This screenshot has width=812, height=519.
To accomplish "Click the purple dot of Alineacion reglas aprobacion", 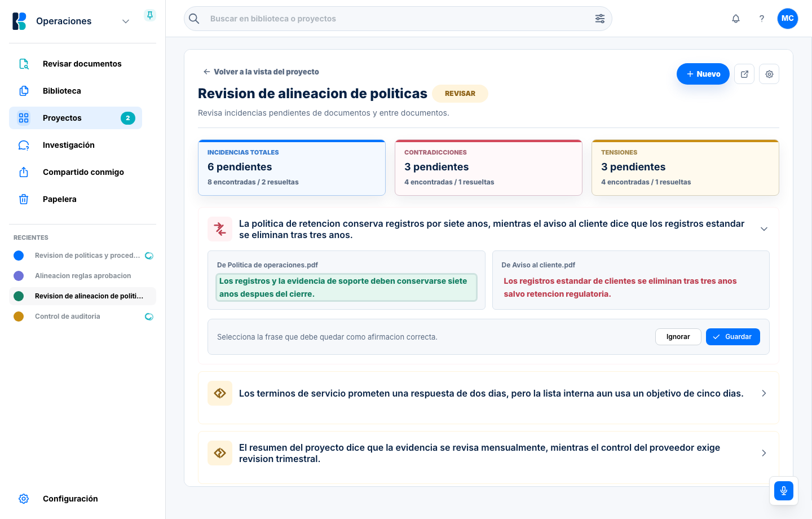I will click(19, 276).
